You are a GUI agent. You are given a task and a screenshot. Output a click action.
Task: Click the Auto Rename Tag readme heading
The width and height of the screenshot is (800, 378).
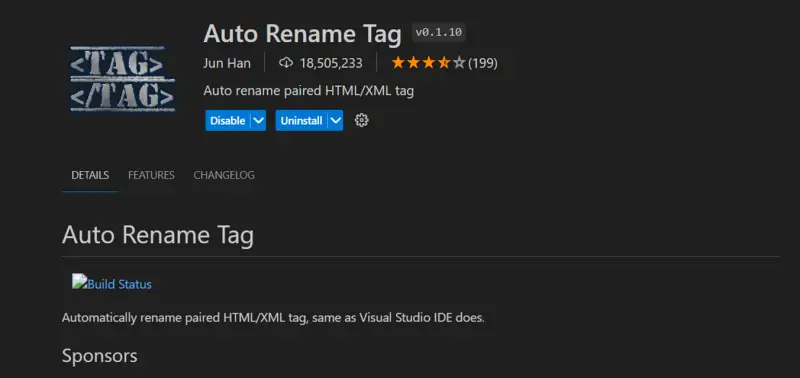[158, 235]
